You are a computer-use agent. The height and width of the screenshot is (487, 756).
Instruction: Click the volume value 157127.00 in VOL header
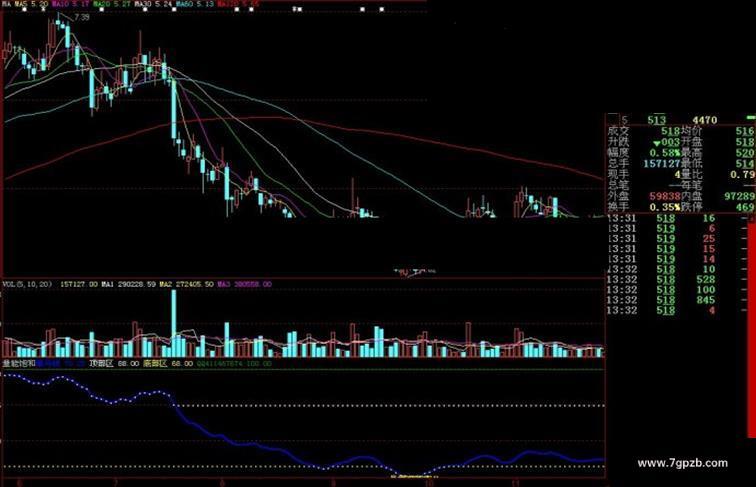79,284
